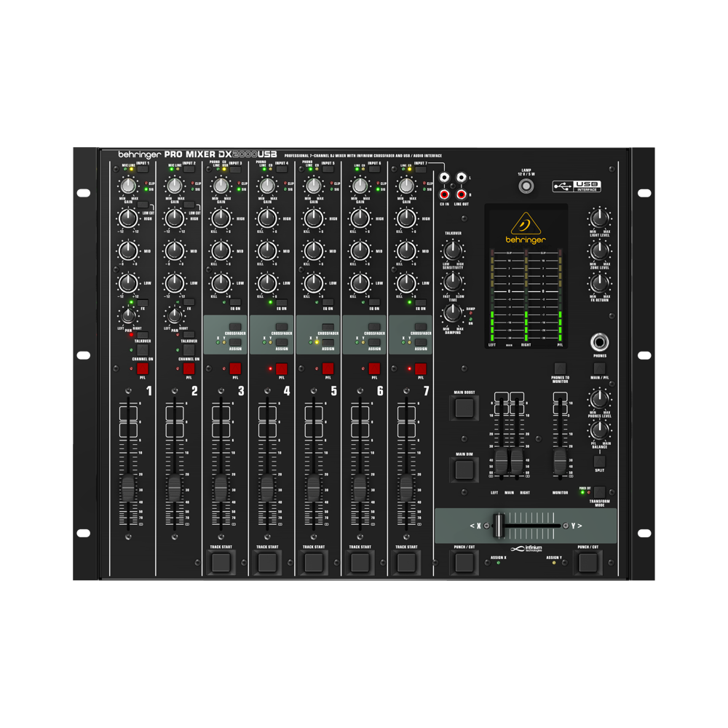
Task: Toggle EQ ON for channel 4
Action: tap(282, 302)
